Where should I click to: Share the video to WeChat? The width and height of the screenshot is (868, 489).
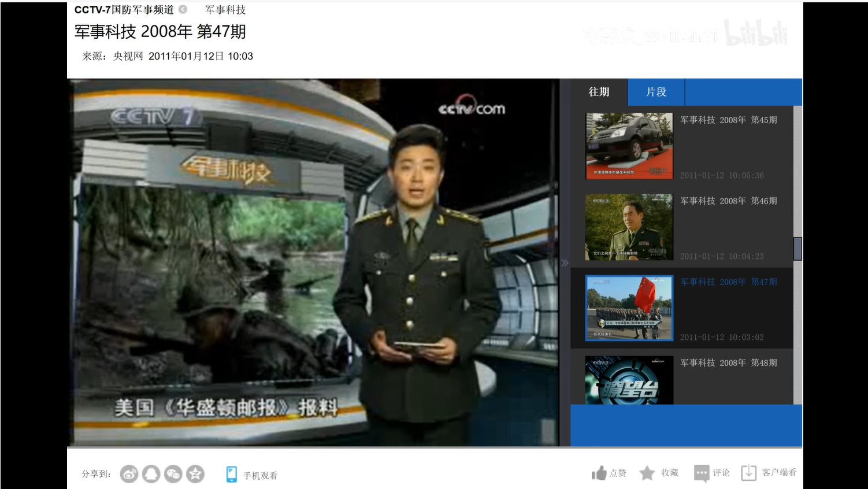[173, 475]
